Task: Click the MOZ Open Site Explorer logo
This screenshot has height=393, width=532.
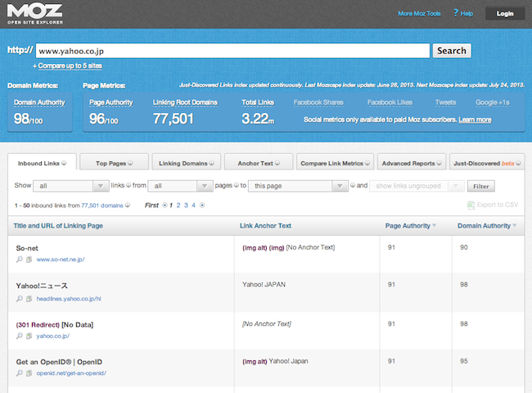Action: (35, 14)
